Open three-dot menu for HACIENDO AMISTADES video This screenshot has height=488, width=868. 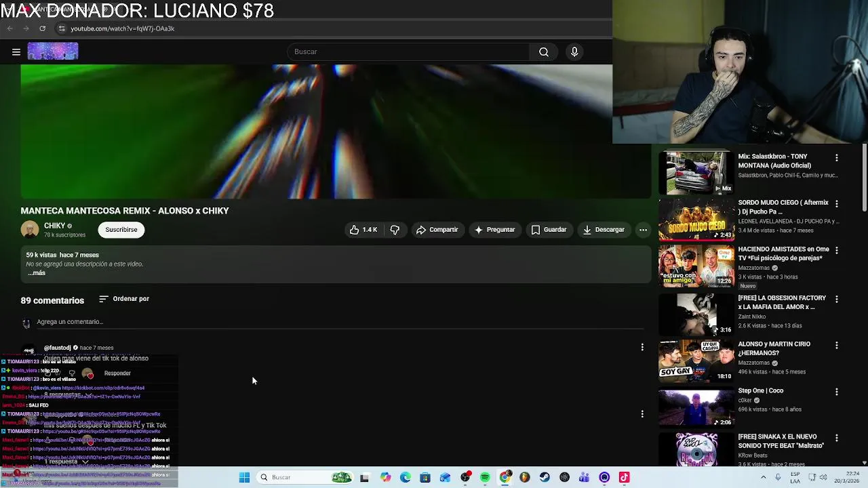tap(836, 250)
